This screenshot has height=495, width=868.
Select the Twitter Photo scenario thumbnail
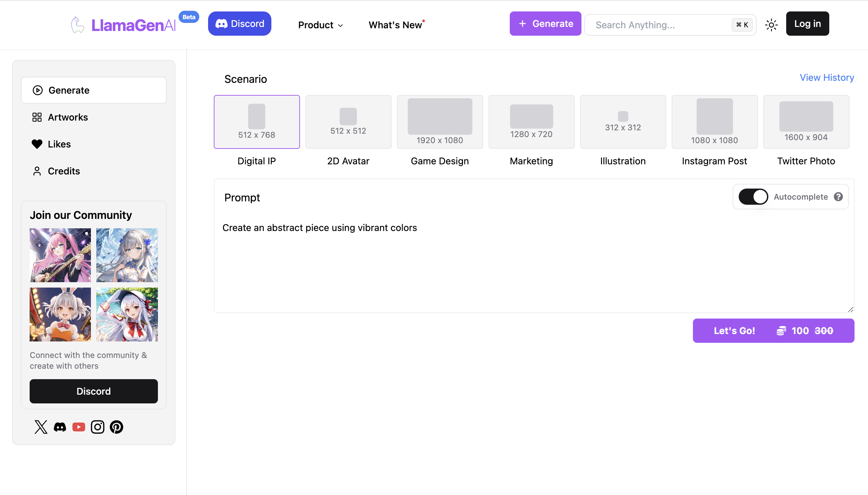(x=806, y=122)
